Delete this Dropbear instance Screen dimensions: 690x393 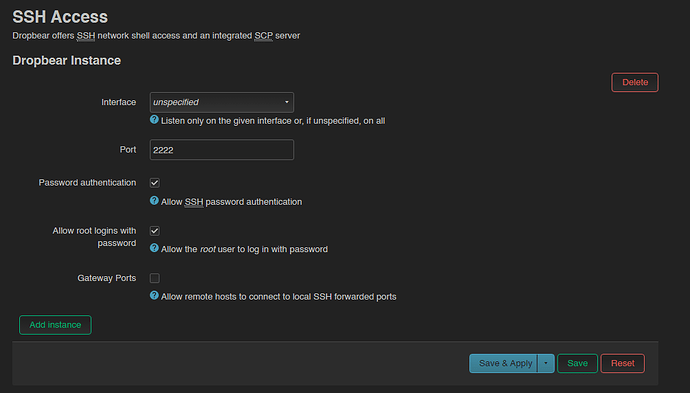(635, 82)
